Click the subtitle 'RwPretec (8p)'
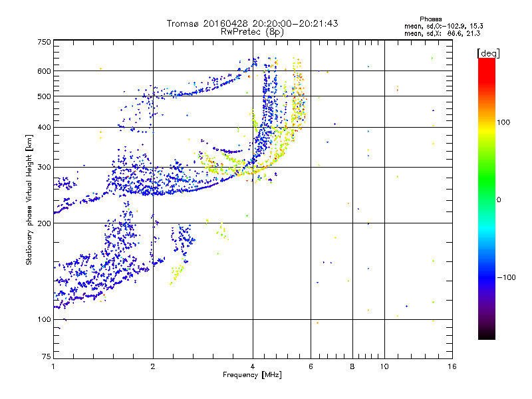The image size is (532, 399). point(252,32)
